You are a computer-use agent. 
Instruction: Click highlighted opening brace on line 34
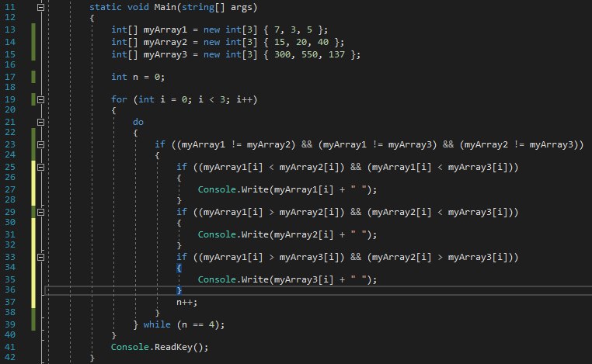coord(179,269)
